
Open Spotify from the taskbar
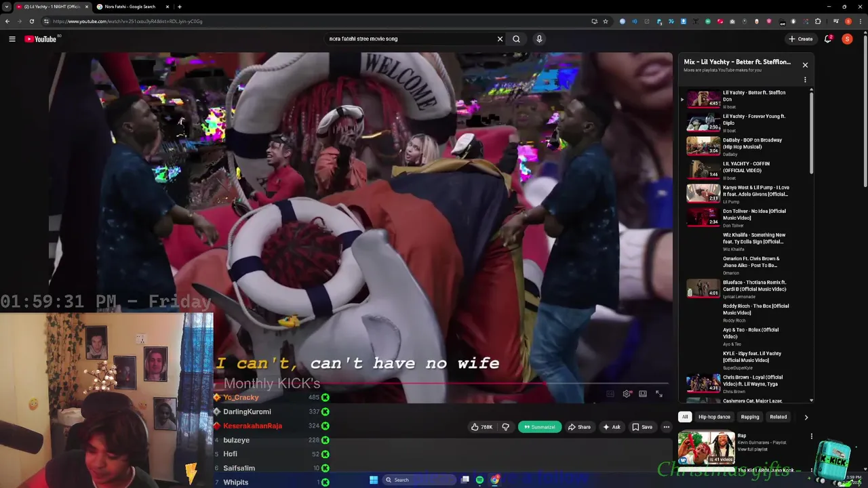[480, 480]
